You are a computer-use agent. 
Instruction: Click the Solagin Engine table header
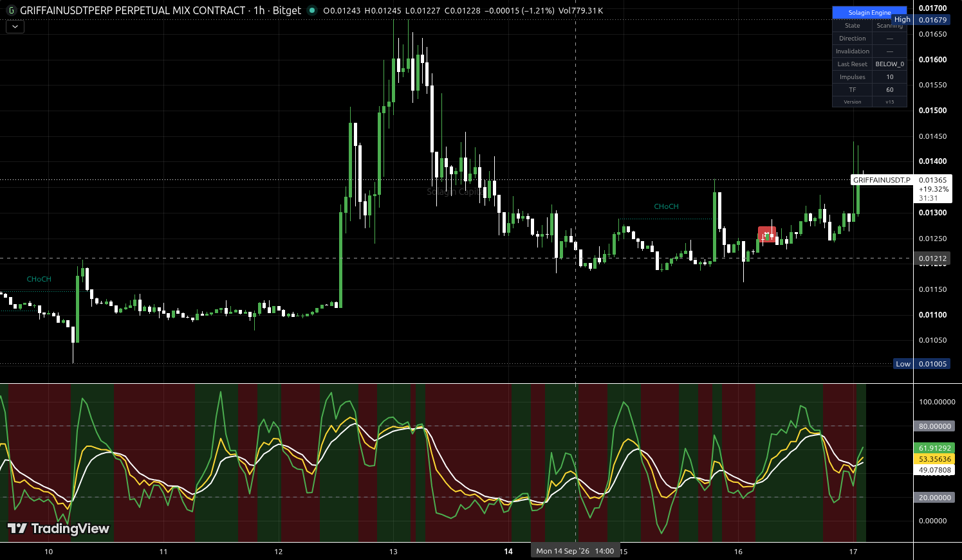tap(869, 12)
